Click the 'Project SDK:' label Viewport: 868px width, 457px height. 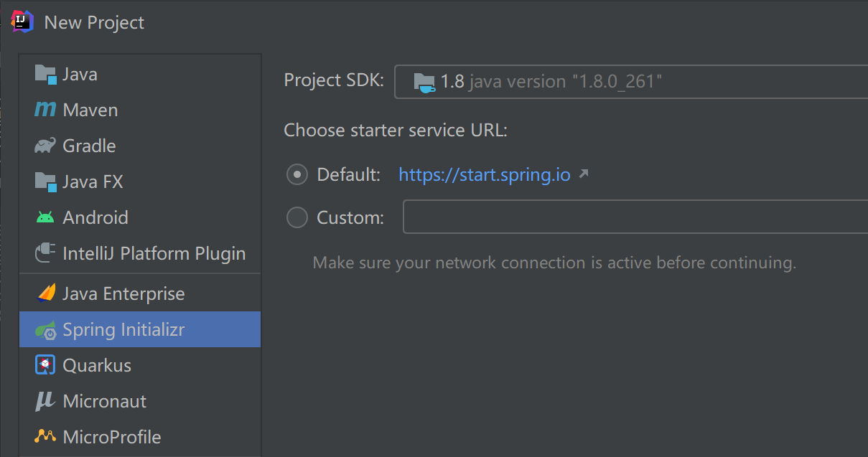tap(335, 80)
